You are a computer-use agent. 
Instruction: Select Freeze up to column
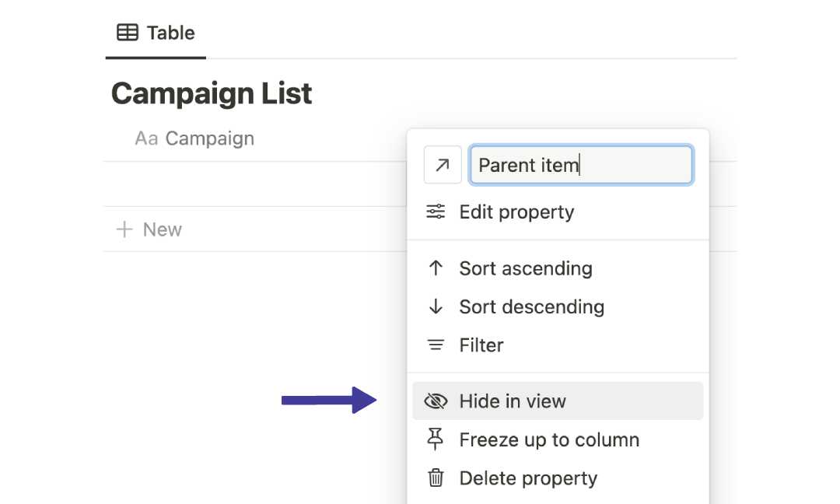[x=548, y=439]
